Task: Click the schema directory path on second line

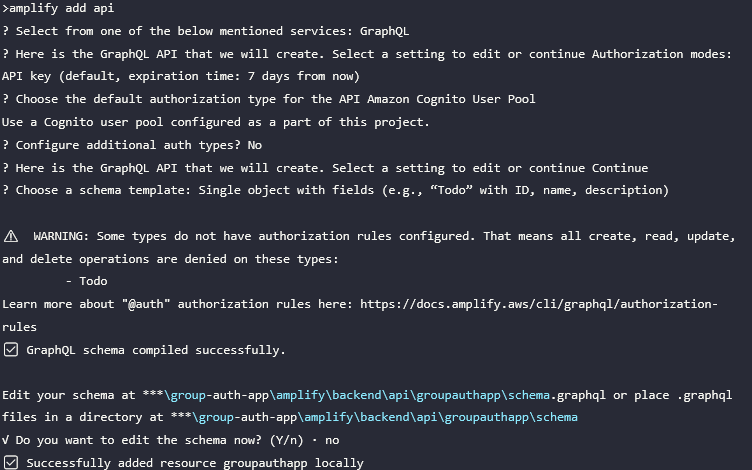Action: (374, 417)
